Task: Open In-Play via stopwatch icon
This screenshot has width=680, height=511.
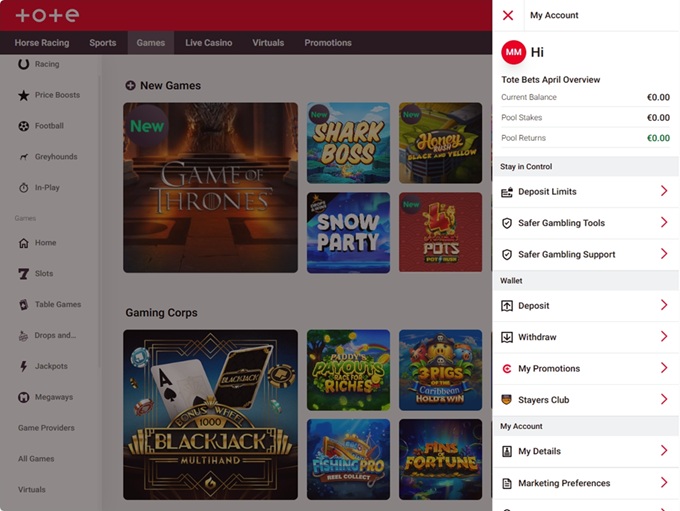Action: pyautogui.click(x=24, y=188)
